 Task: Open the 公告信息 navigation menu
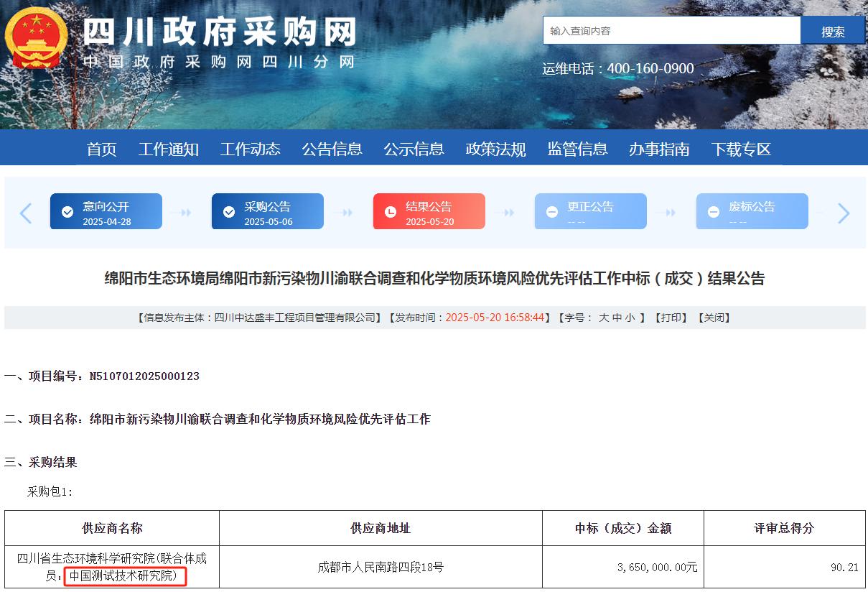point(332,149)
